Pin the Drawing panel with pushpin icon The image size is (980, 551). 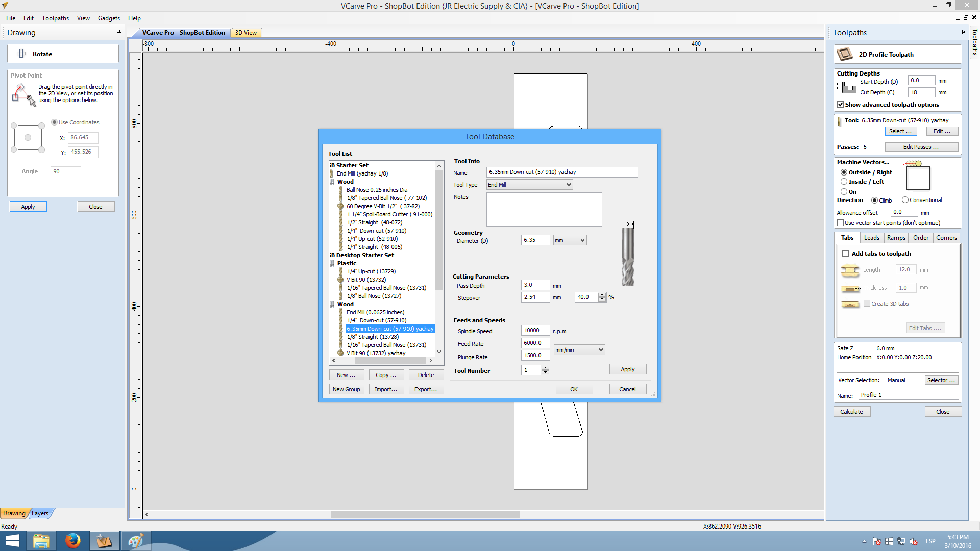click(x=119, y=32)
